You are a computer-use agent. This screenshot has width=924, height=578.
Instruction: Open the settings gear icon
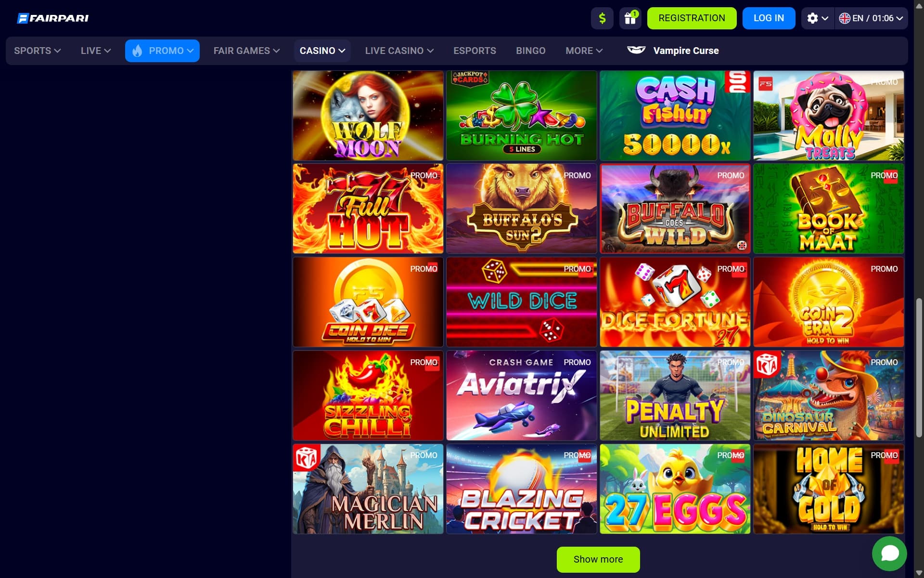click(x=812, y=18)
